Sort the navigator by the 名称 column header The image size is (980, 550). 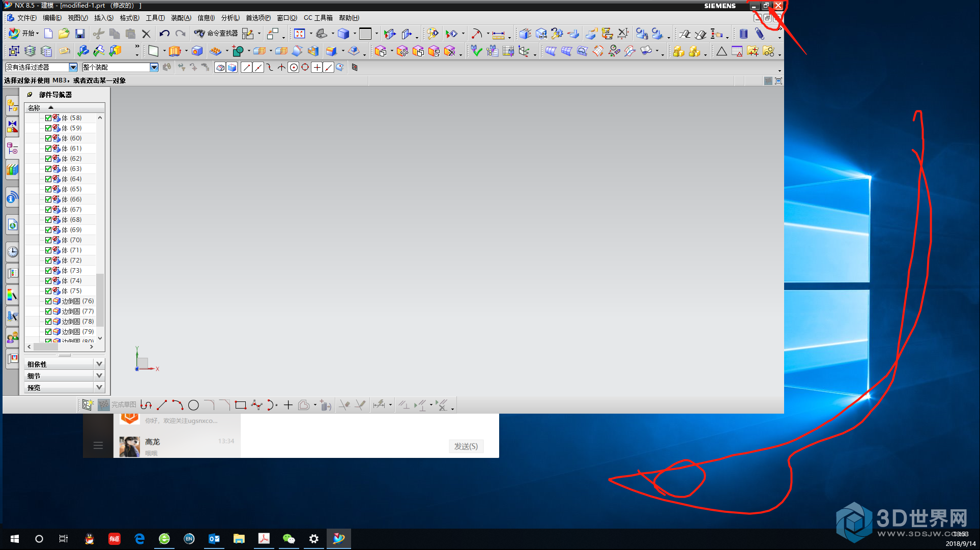[64, 108]
